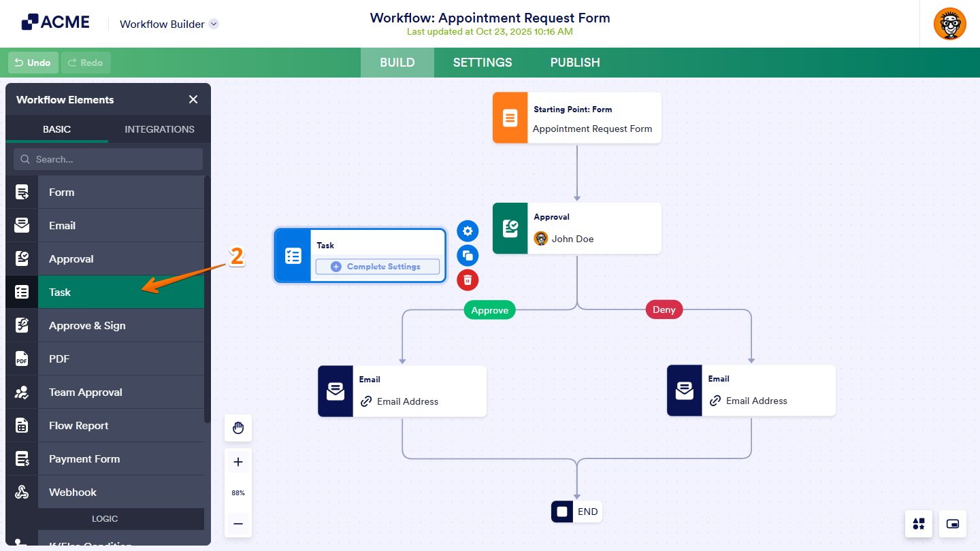Click the red Deny branch label
The height and width of the screenshot is (551, 980).
[664, 310]
